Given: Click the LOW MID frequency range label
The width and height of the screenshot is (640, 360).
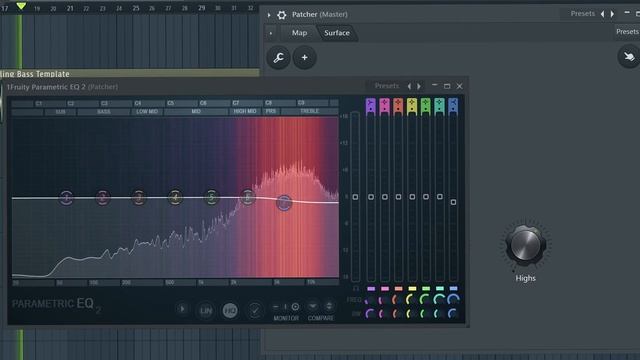Looking at the screenshot, I should (147, 111).
